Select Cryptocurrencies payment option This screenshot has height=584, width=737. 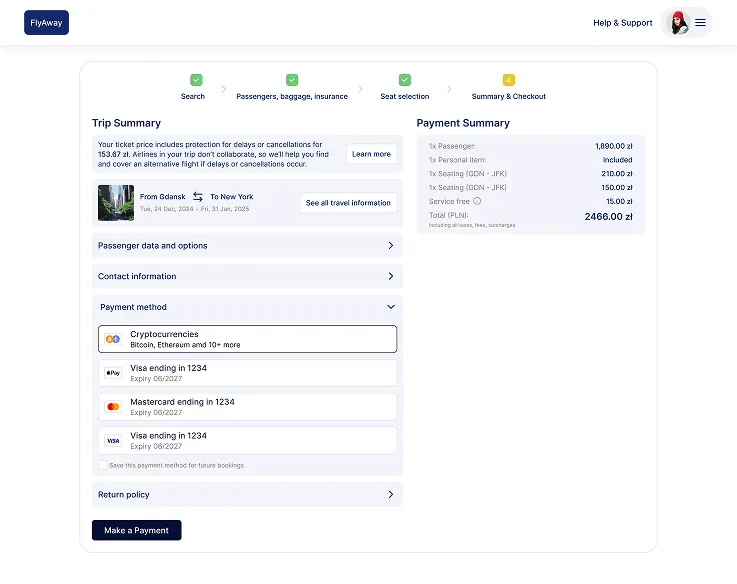point(247,339)
